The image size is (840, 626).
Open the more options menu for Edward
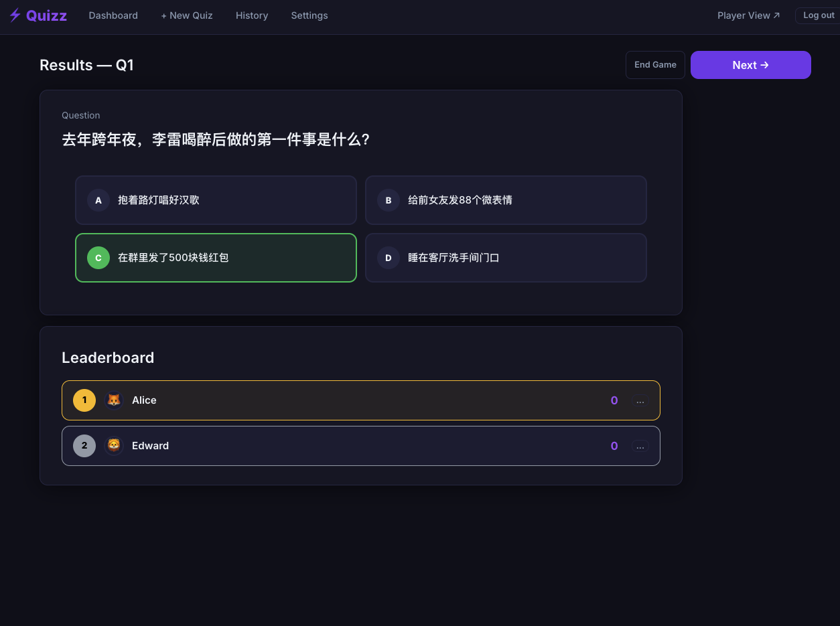click(x=640, y=447)
